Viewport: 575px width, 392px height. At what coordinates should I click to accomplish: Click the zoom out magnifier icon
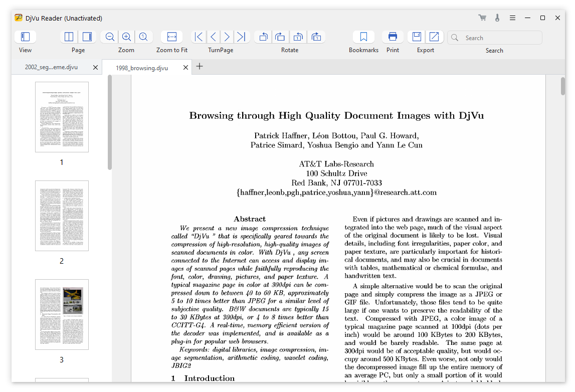point(110,37)
